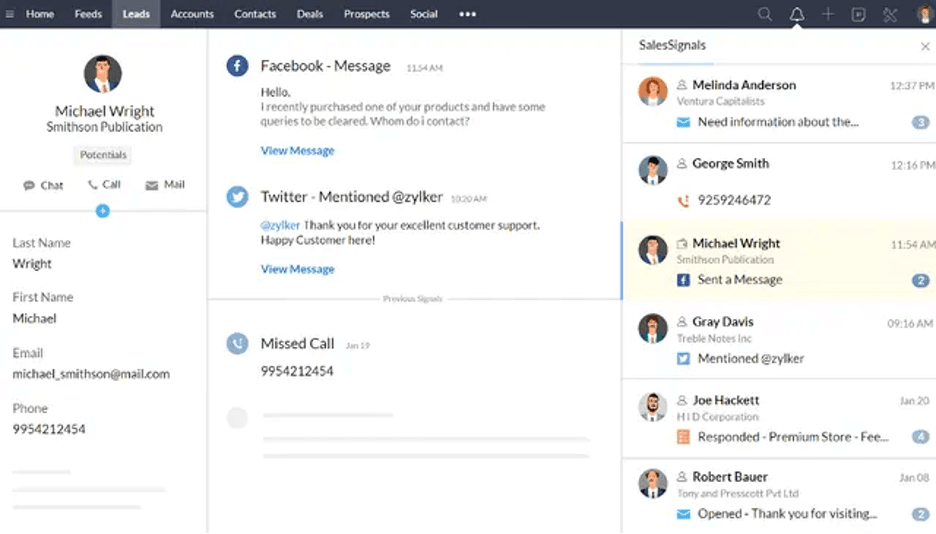Click 'Need information about the...' signal text
Viewport: 936px width, 534px height.
tap(778, 122)
